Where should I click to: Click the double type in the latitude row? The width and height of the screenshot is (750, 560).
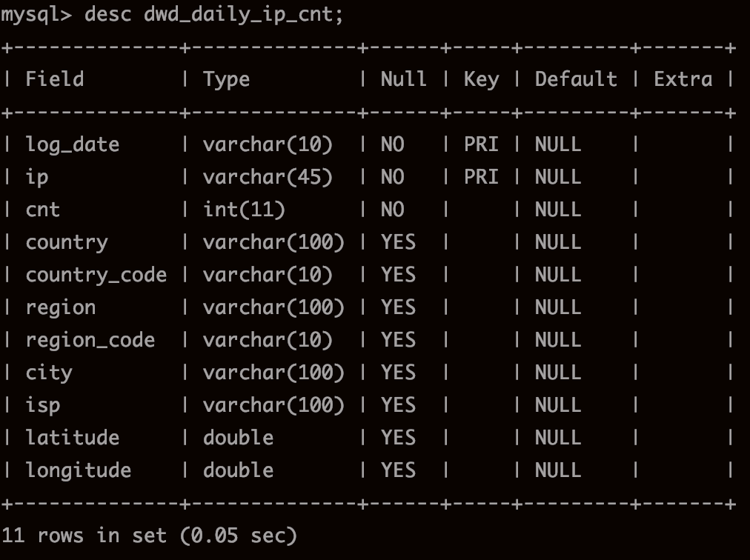(x=238, y=438)
